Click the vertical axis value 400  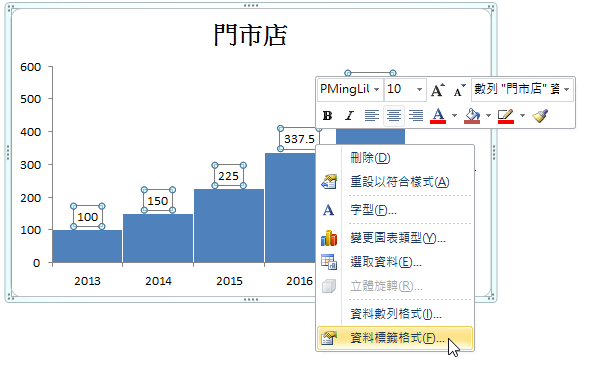31,132
